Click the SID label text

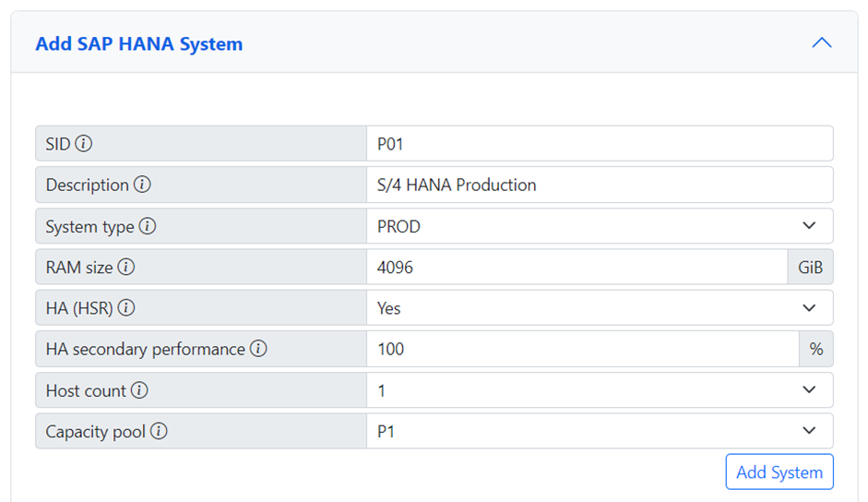(x=58, y=144)
